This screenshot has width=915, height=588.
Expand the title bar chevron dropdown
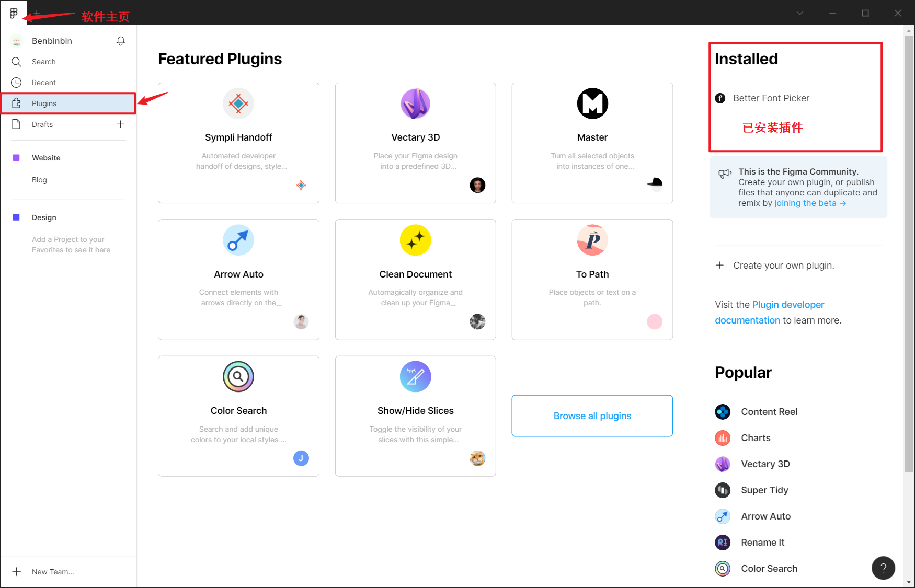(x=799, y=13)
